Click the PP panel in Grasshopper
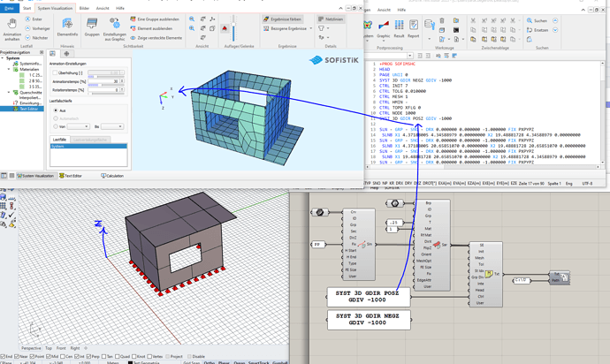Screen dimensions: 610x364 (x=317, y=244)
